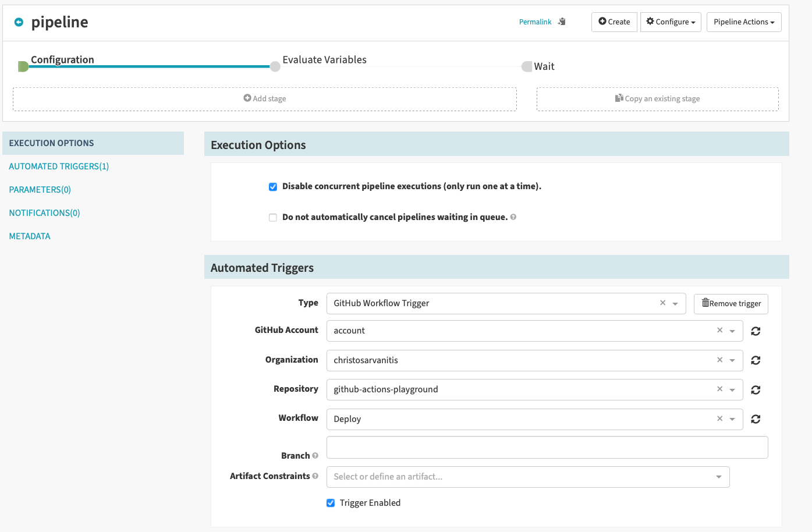Check Do not automatically cancel pipelines option

(273, 218)
